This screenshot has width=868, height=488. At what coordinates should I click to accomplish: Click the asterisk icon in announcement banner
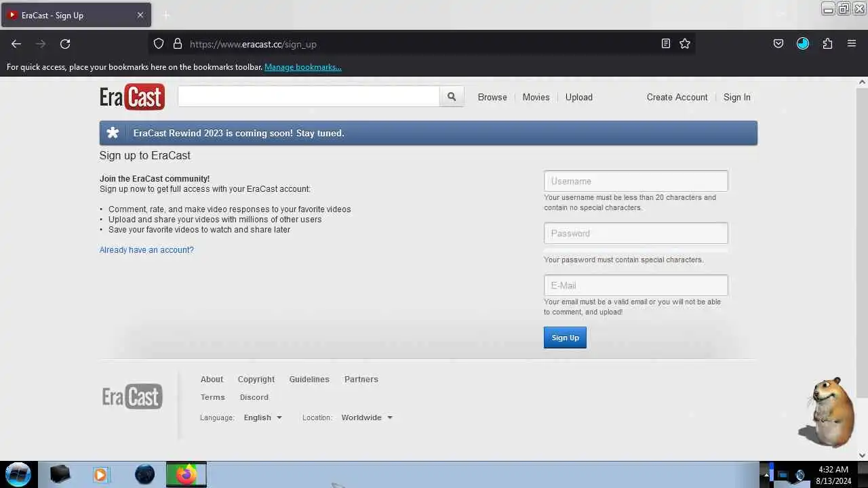pyautogui.click(x=113, y=133)
